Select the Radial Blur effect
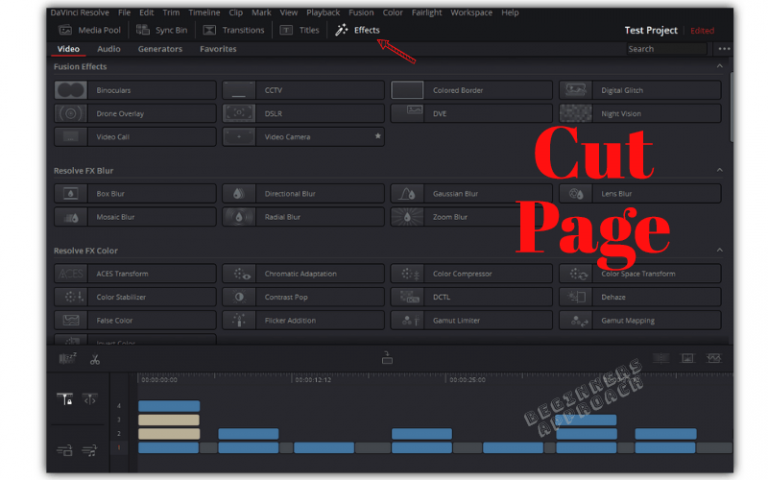Screen dimensions: 768x480 tap(303, 217)
